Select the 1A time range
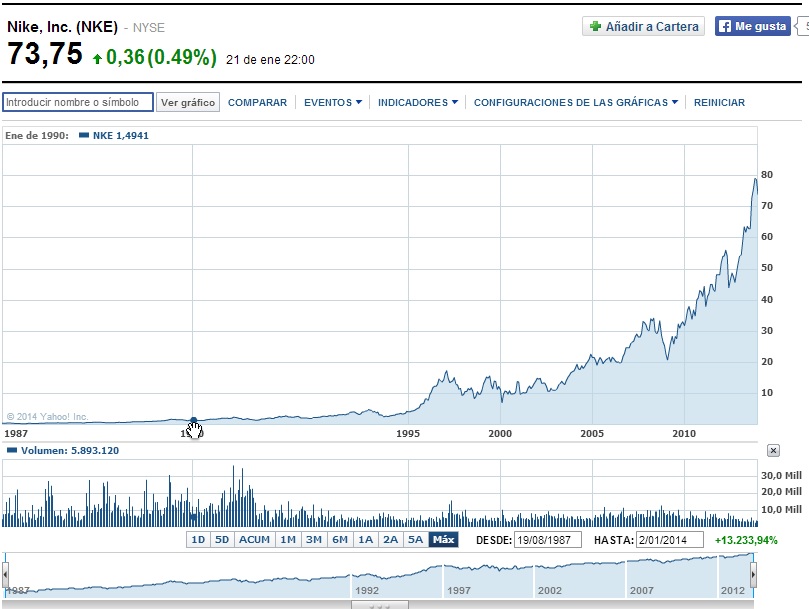This screenshot has width=809, height=609. [366, 540]
